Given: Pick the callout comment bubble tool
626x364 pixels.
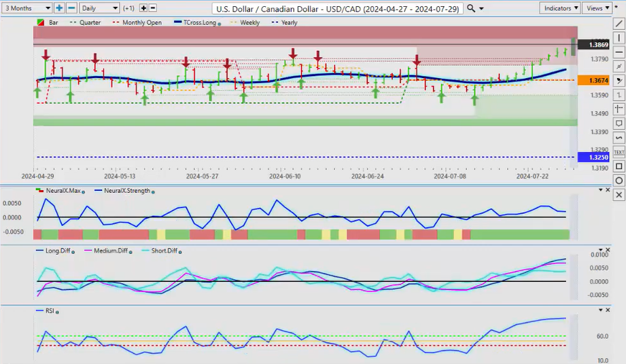Looking at the screenshot, I should [x=619, y=124].
